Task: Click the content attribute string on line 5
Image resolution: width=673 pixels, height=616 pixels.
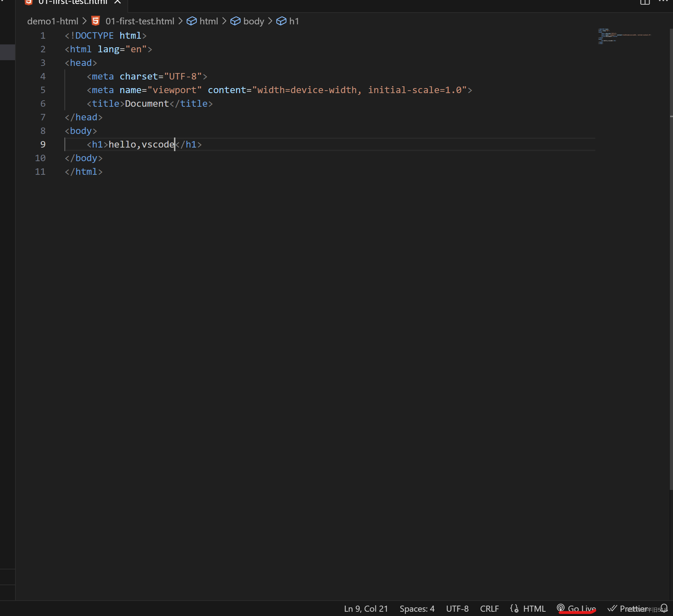Action: tap(359, 90)
